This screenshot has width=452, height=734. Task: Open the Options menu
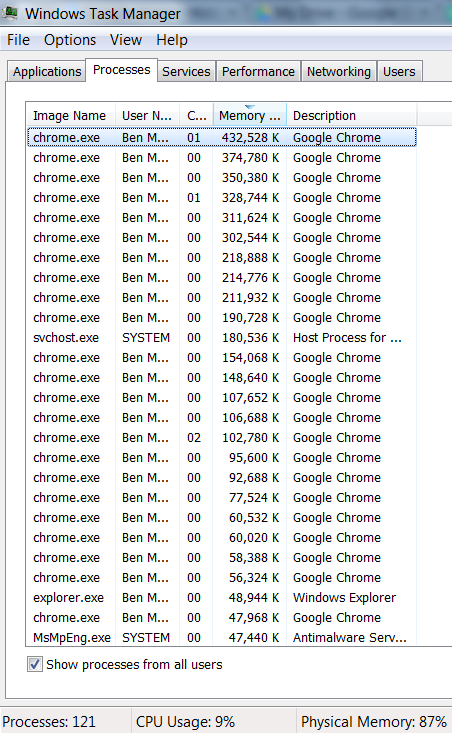(x=70, y=40)
